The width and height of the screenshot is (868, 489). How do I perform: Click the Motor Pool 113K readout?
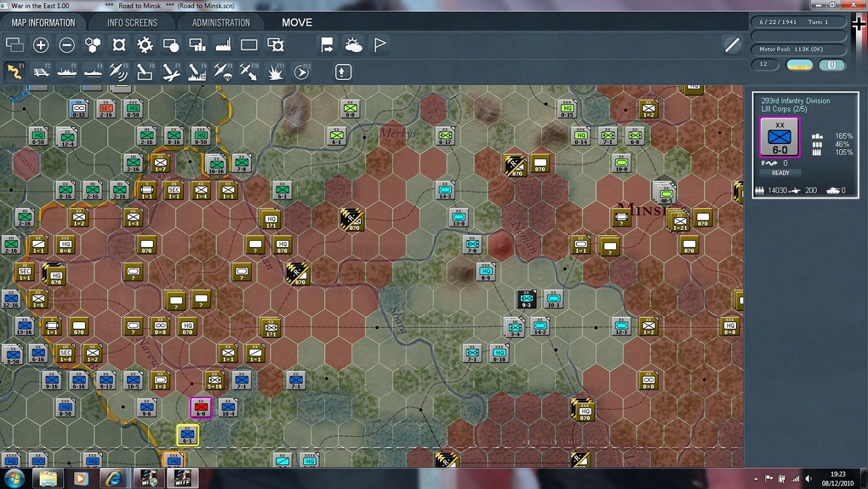799,50
